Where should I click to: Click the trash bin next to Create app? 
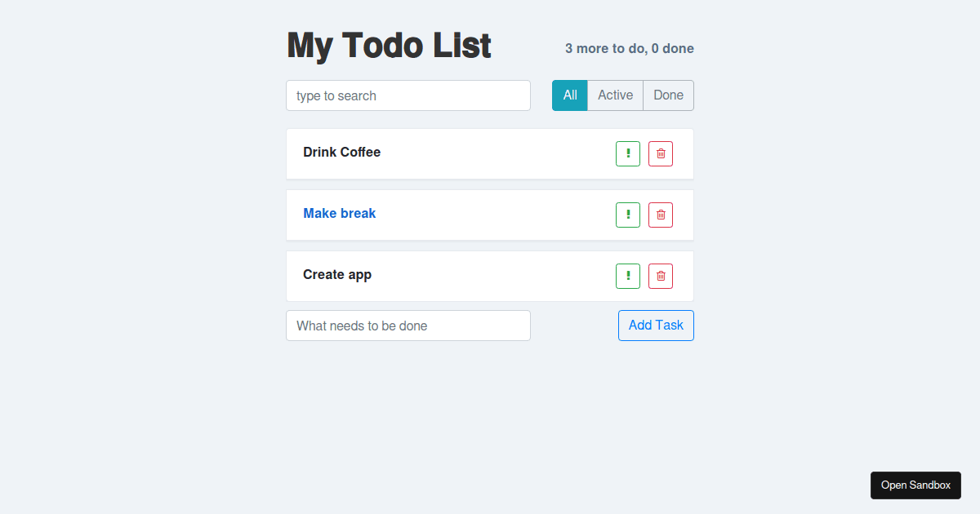(660, 276)
